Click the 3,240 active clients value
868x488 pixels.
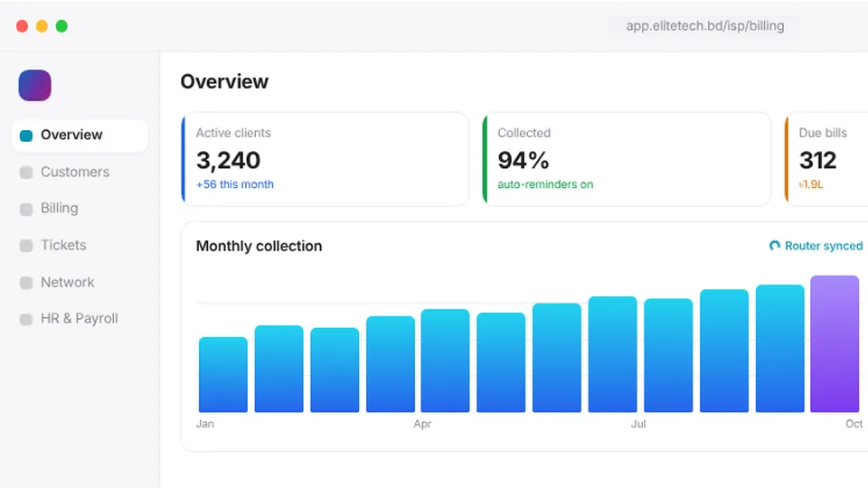[228, 161]
